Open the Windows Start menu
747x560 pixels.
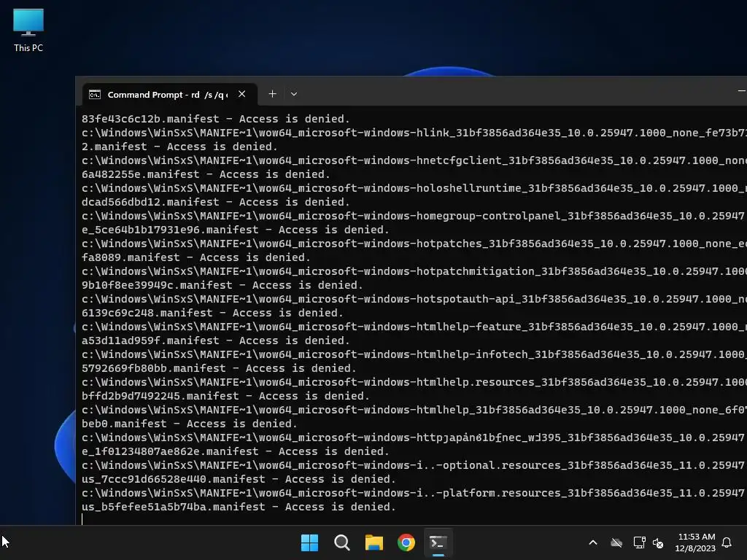[x=309, y=542]
